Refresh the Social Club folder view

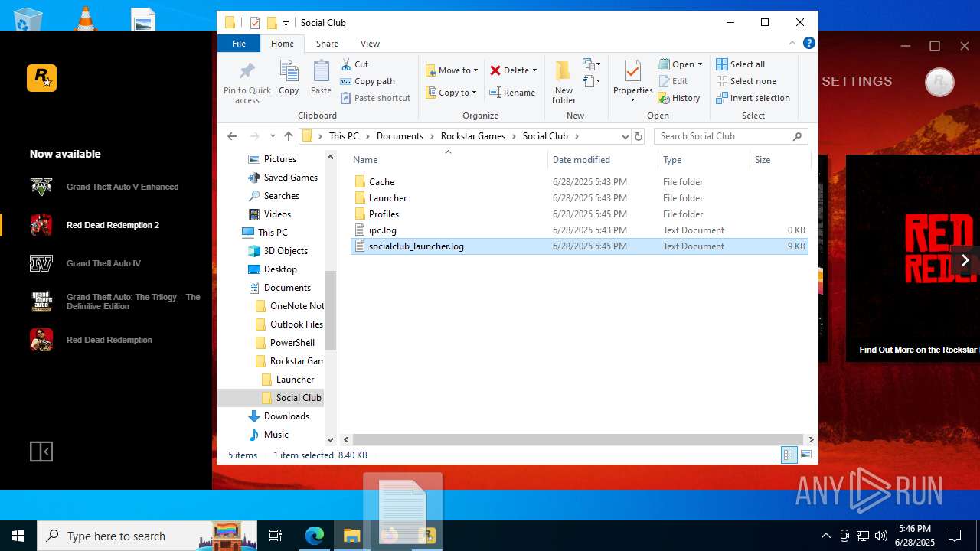click(x=639, y=136)
